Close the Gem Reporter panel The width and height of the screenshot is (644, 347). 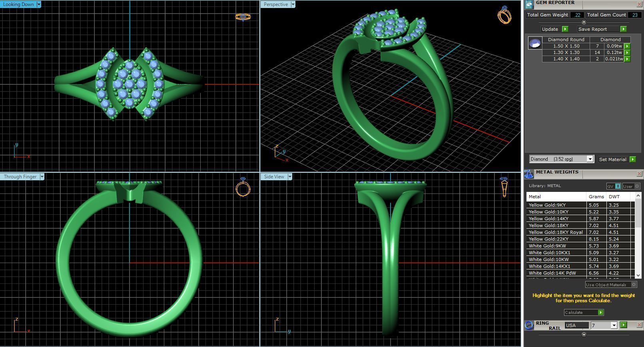(x=639, y=4)
